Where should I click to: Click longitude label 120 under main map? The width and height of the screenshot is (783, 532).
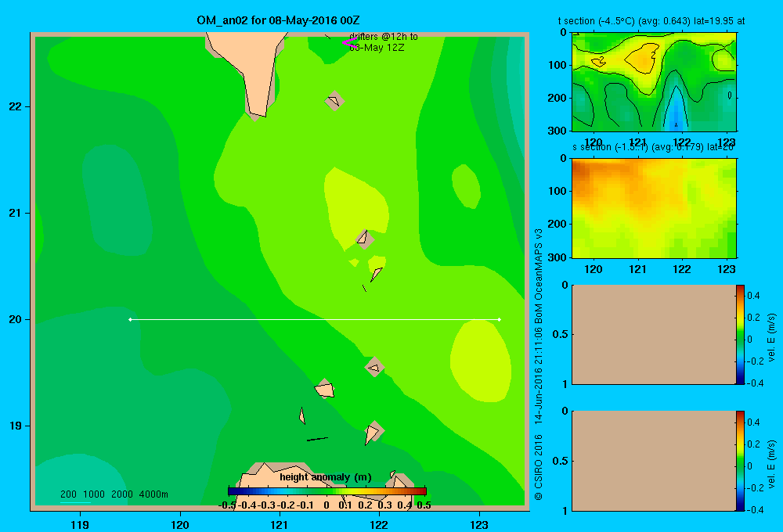180,524
